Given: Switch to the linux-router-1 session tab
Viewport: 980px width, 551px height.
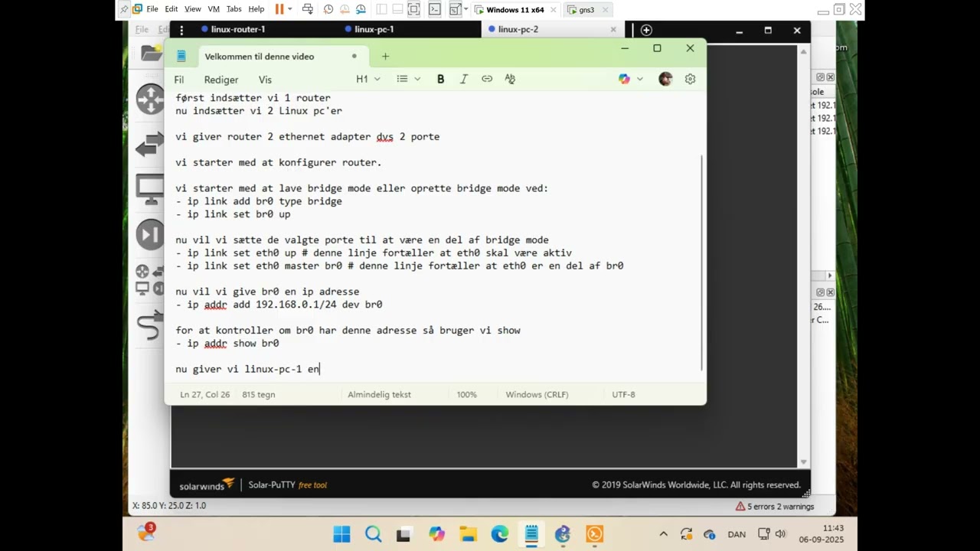Looking at the screenshot, I should pyautogui.click(x=238, y=29).
